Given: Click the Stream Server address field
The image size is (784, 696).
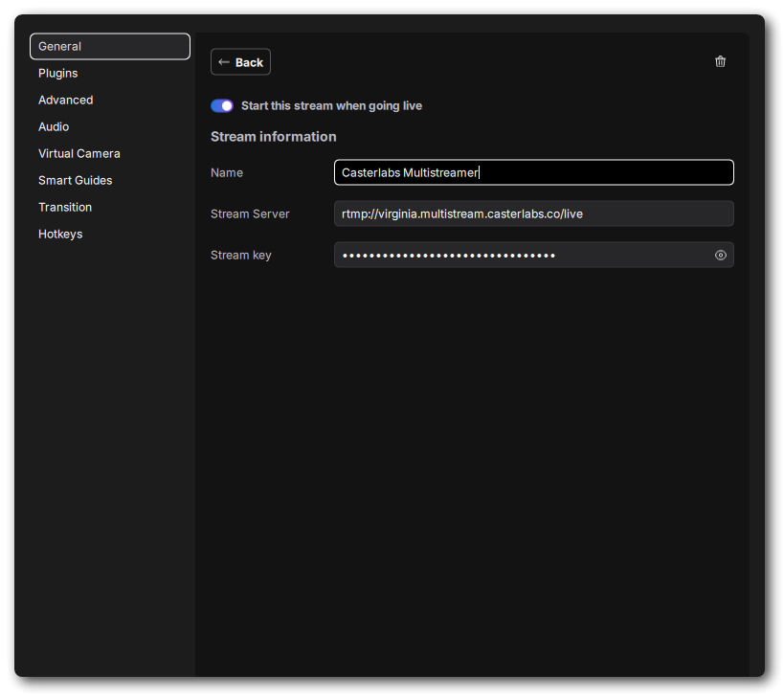Looking at the screenshot, I should click(533, 213).
